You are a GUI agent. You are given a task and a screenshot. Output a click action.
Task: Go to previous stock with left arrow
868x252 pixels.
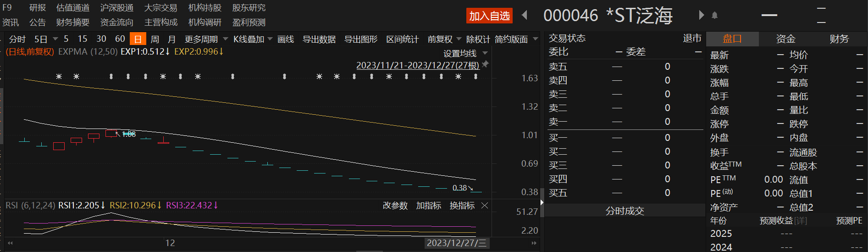coord(525,16)
